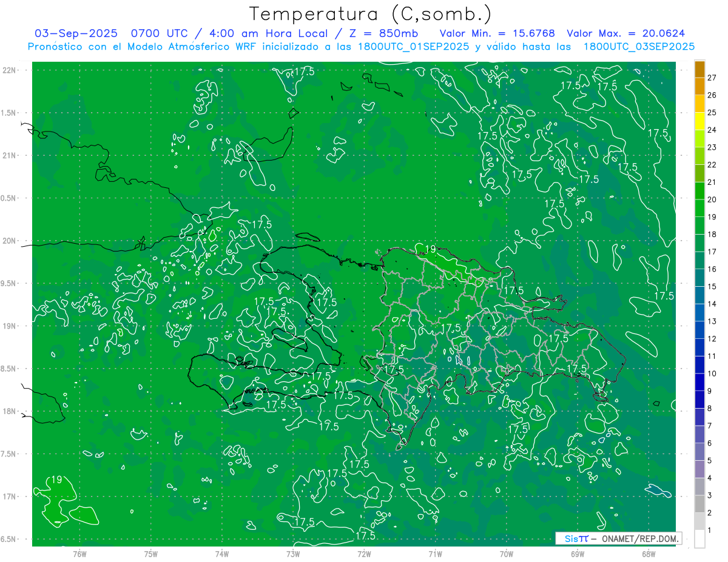Screen dimensions: 728x562
Task: Click 'Valor Min. = 15.6768' readout
Action: pyautogui.click(x=497, y=33)
